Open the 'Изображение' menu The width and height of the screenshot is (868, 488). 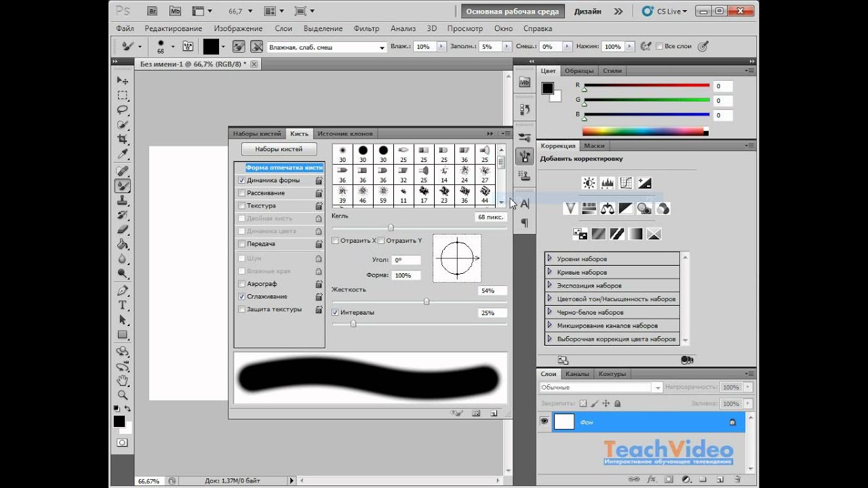pos(238,28)
